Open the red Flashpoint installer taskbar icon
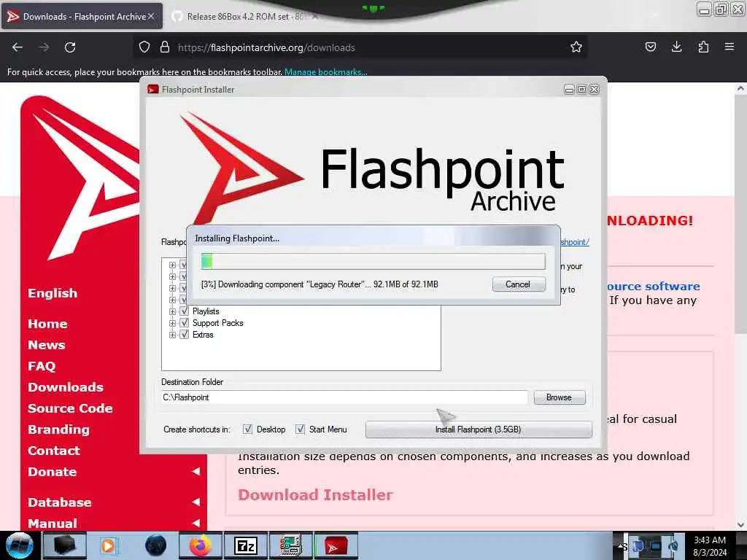 coord(336,545)
